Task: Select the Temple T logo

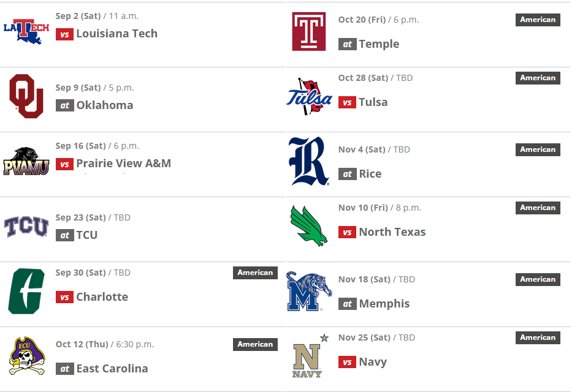Action: (x=309, y=31)
